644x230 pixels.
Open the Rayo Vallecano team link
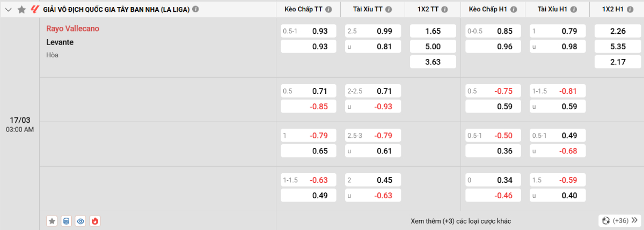[72, 28]
